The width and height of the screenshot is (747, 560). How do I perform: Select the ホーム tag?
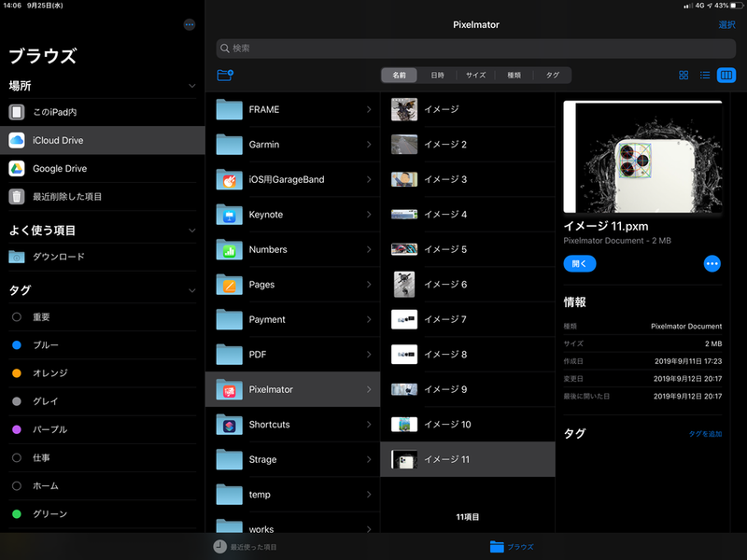coord(103,485)
